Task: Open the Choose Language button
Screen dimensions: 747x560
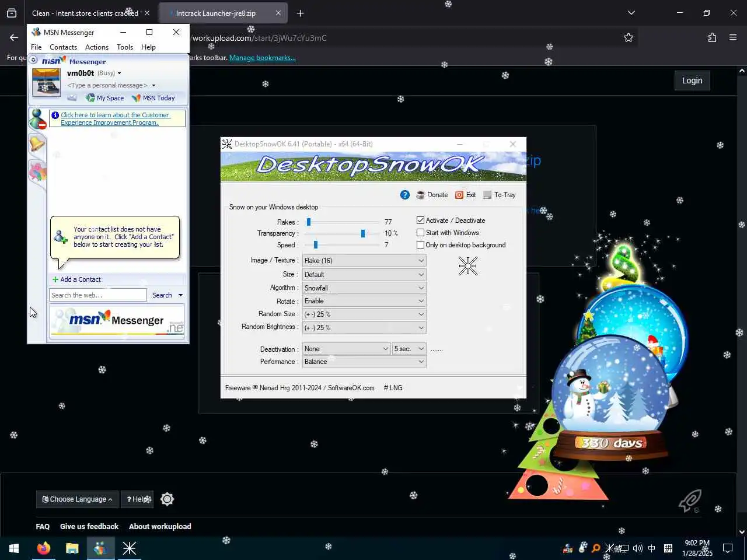Action: (77, 499)
